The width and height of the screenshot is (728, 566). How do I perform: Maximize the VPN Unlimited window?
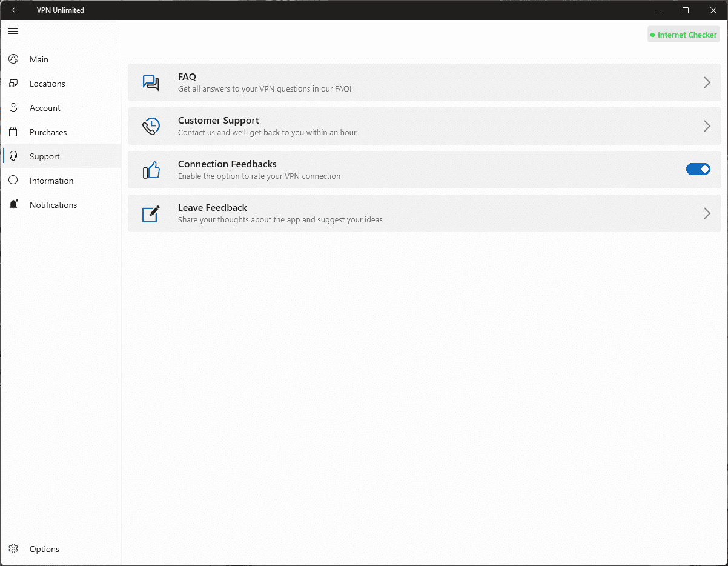click(x=685, y=10)
